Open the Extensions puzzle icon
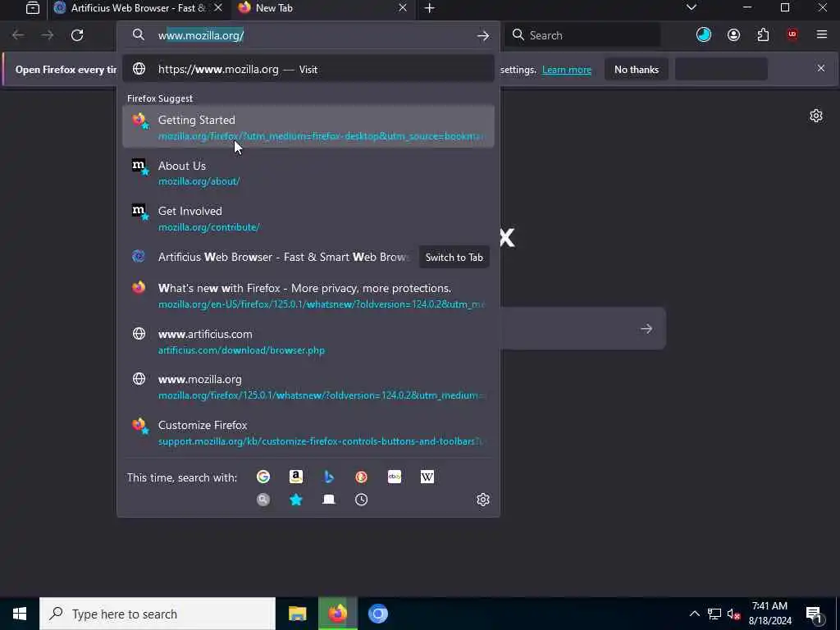840x630 pixels. click(x=763, y=35)
